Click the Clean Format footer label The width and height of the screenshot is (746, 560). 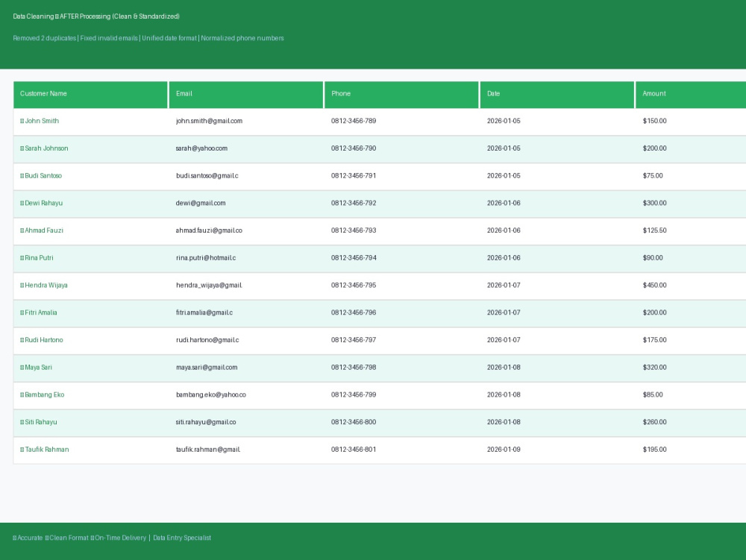(x=66, y=538)
